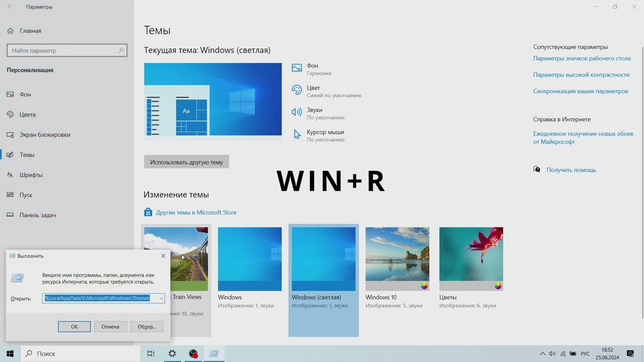
Task: Open Параметры значков рабочего стола link
Action: click(x=582, y=58)
